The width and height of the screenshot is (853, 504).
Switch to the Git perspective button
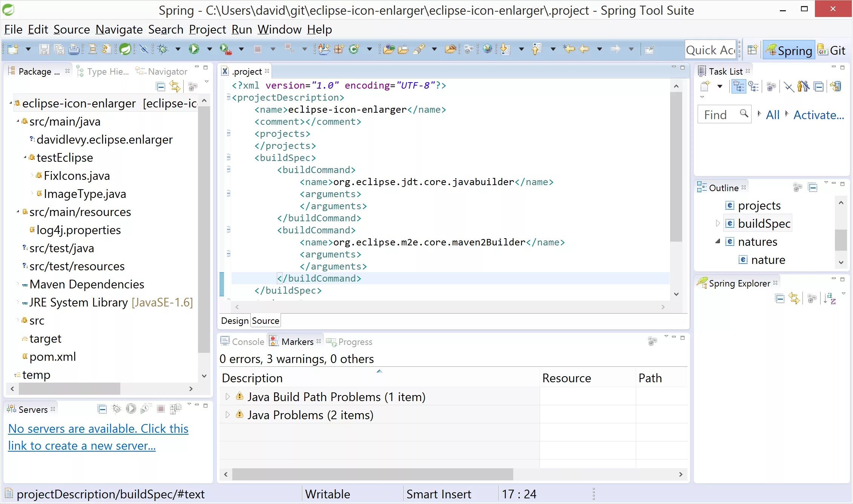click(832, 50)
